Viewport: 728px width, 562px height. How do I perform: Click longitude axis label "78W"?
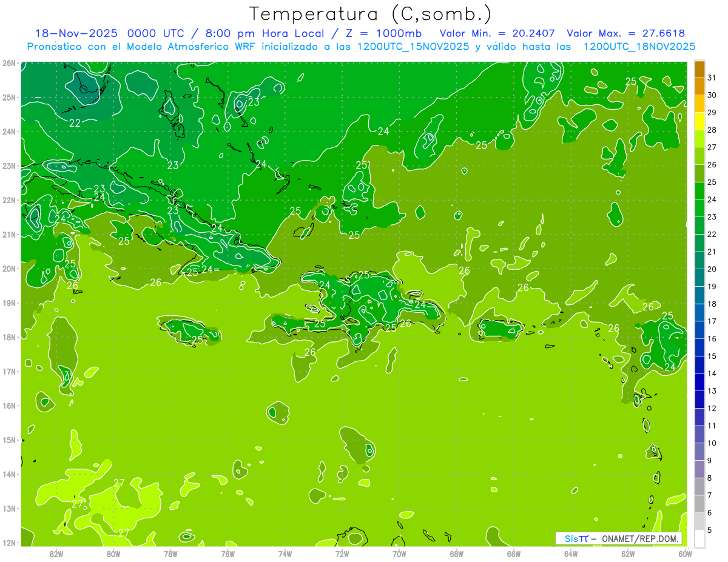(170, 554)
